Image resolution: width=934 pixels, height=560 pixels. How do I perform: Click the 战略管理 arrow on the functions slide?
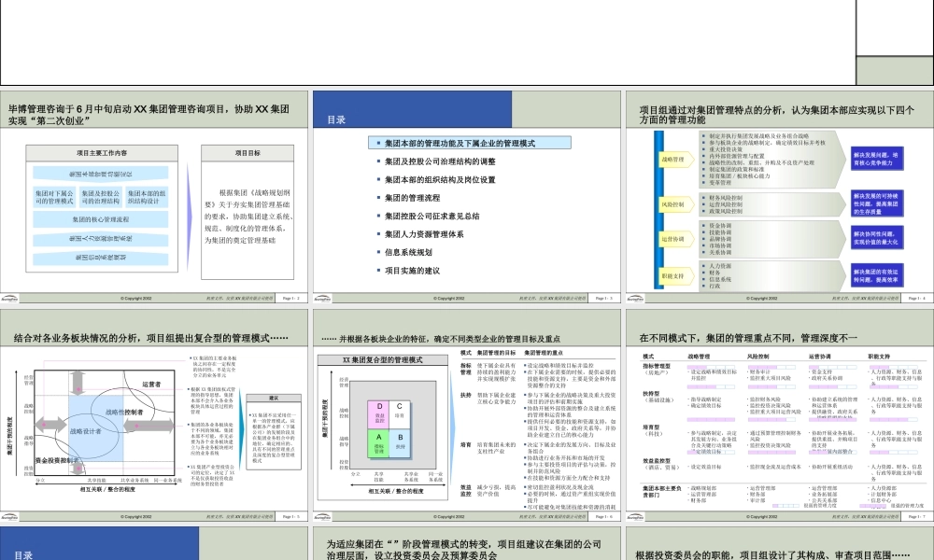(675, 160)
